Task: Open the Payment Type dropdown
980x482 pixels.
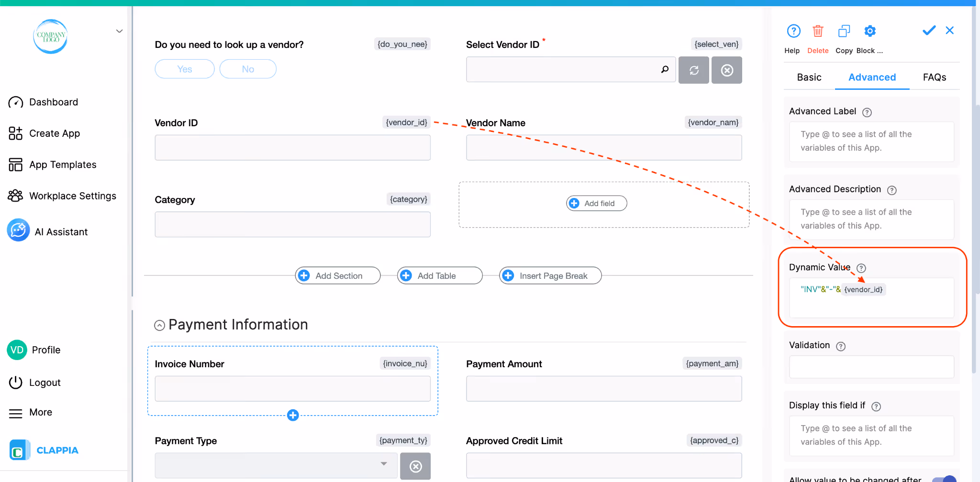Action: pyautogui.click(x=276, y=465)
